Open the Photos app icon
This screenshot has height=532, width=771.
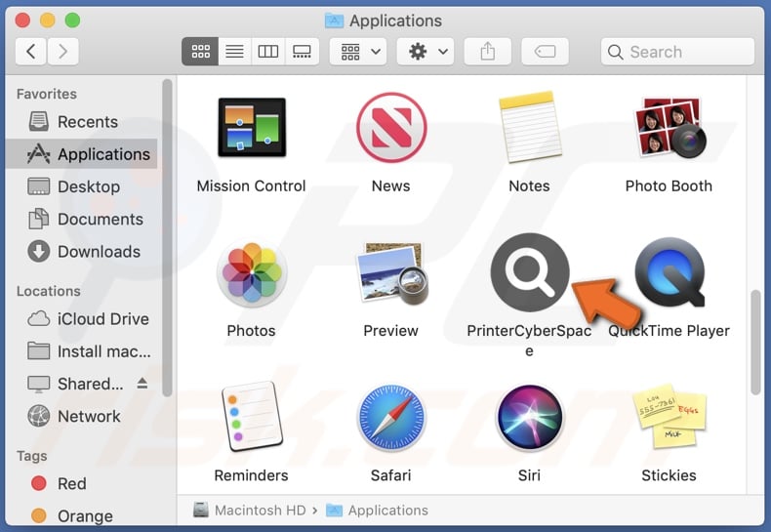(x=252, y=272)
